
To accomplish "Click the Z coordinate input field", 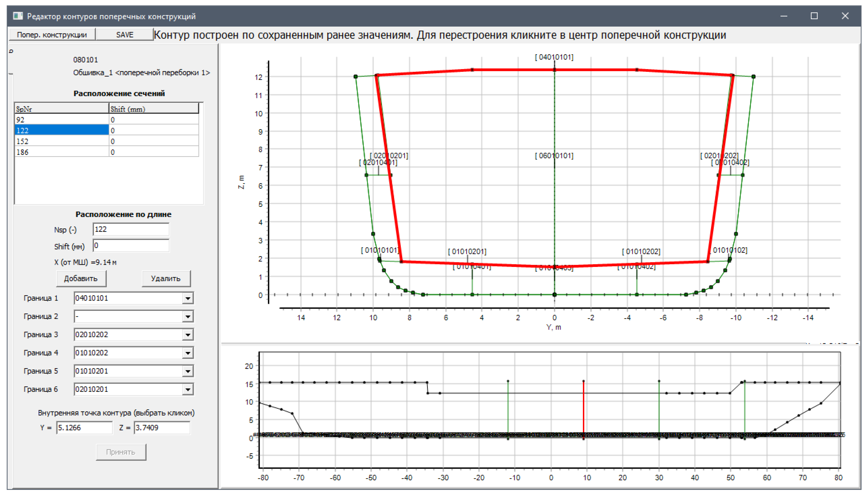I will coord(162,427).
